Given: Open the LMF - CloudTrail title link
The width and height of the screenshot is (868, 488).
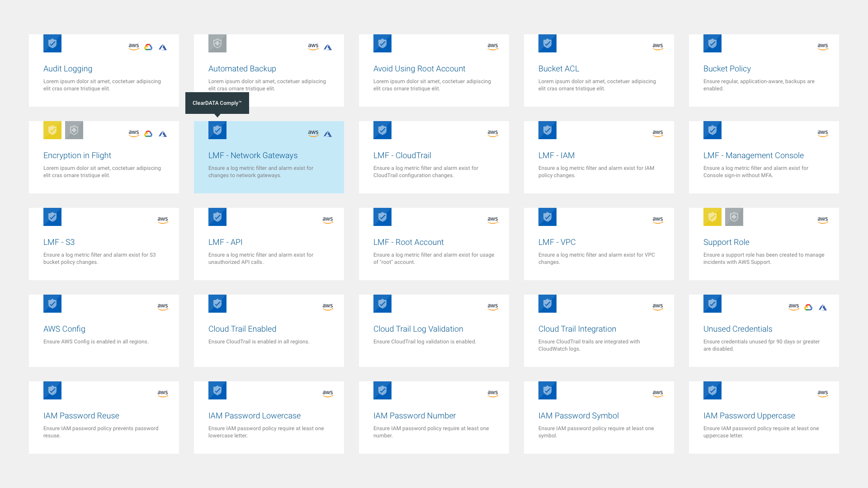Looking at the screenshot, I should click(402, 155).
